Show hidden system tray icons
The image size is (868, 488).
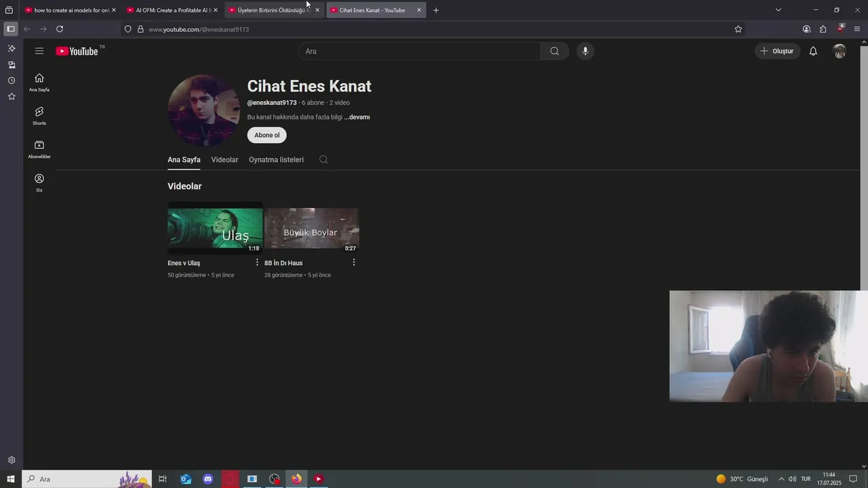(x=781, y=479)
